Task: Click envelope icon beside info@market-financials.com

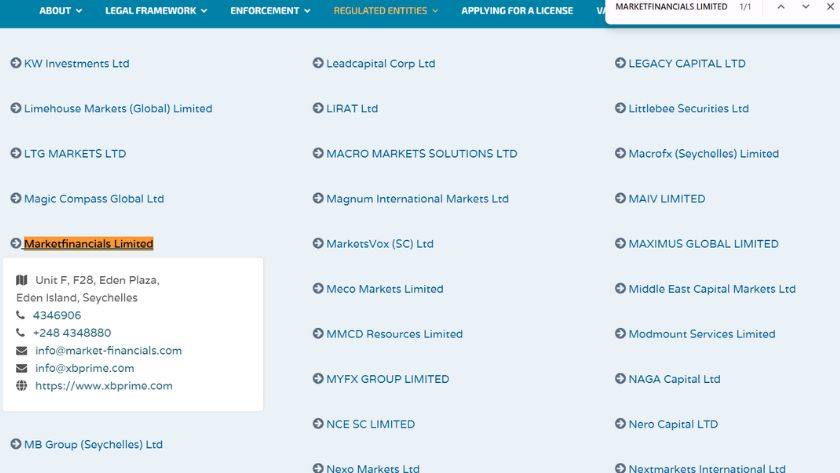Action: (x=22, y=351)
